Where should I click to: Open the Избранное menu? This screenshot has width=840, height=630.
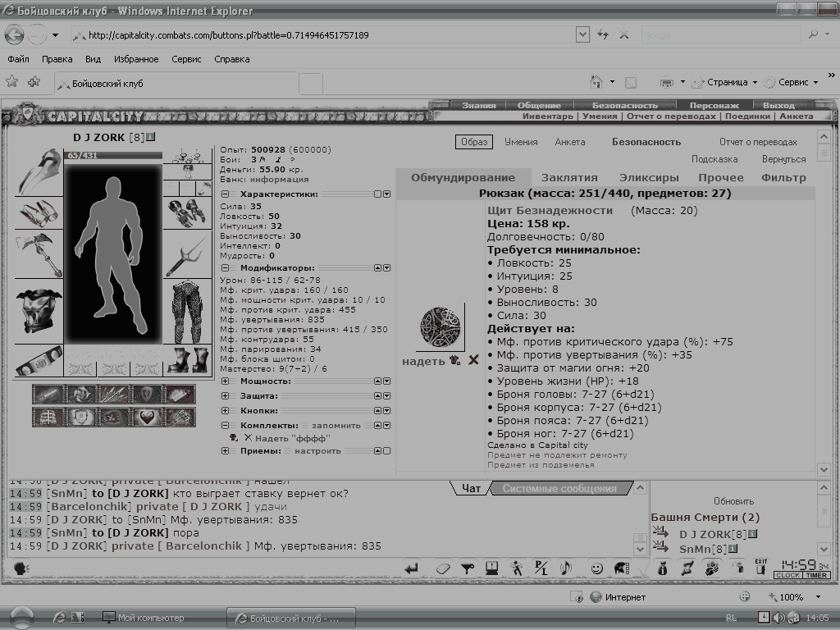(136, 59)
